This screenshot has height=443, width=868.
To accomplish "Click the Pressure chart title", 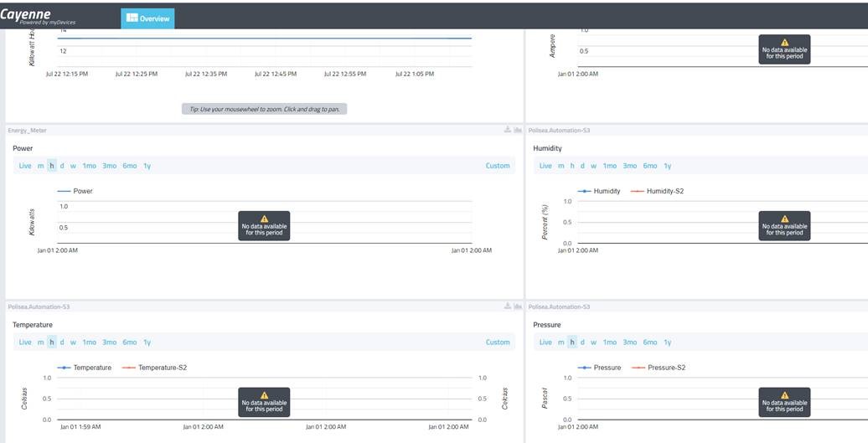I will 546,325.
